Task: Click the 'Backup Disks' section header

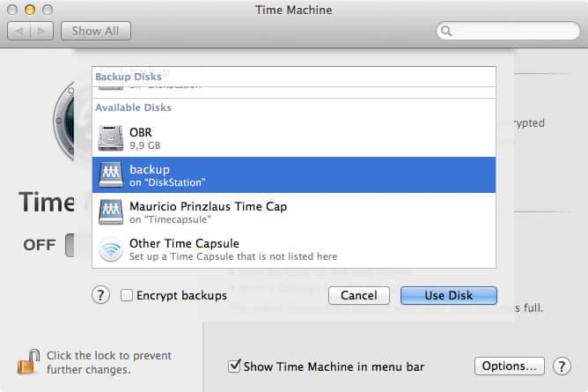Action: coord(129,77)
